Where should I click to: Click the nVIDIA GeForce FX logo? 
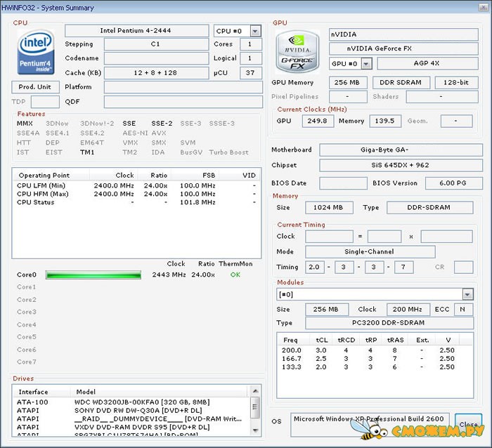coord(297,52)
